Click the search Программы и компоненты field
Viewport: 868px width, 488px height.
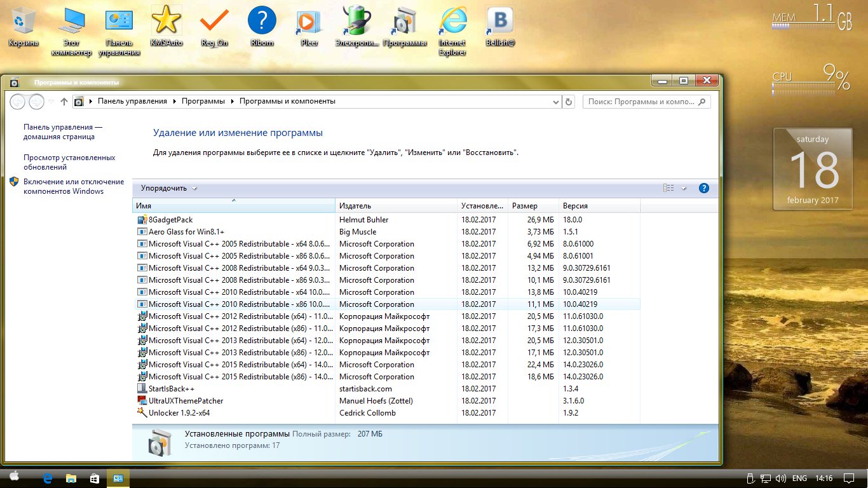646,101
